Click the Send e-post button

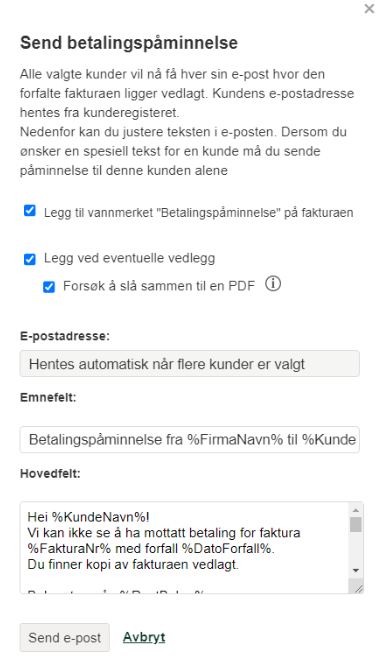point(65,638)
